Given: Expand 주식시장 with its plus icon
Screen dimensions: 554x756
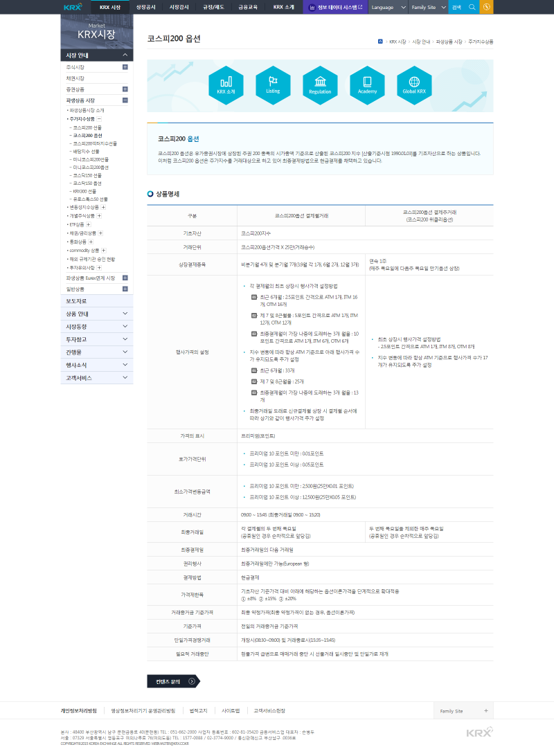Looking at the screenshot, I should click(x=125, y=67).
